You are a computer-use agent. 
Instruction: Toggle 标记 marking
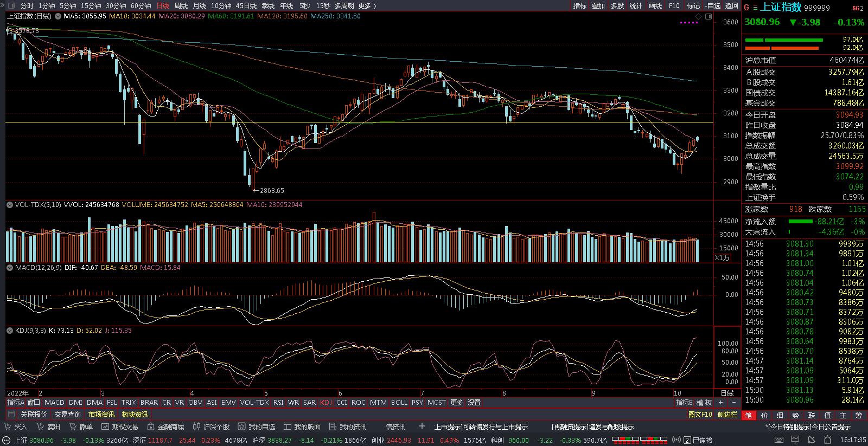coord(693,5)
